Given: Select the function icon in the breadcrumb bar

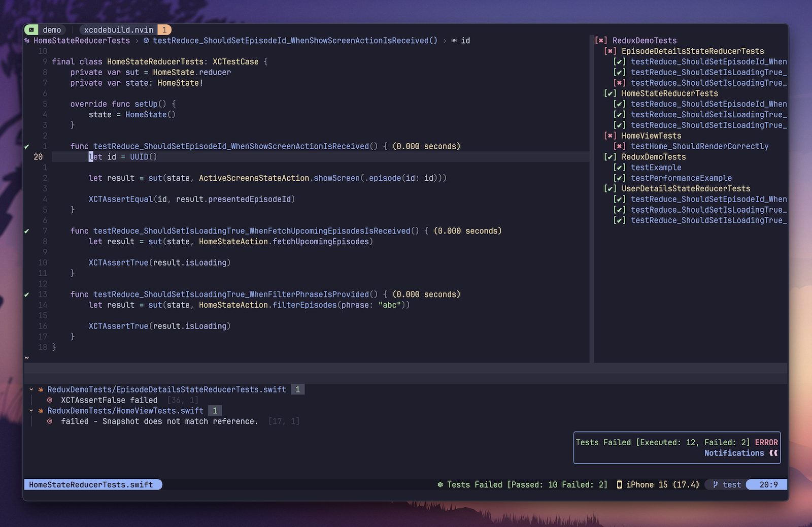Looking at the screenshot, I should 146,41.
